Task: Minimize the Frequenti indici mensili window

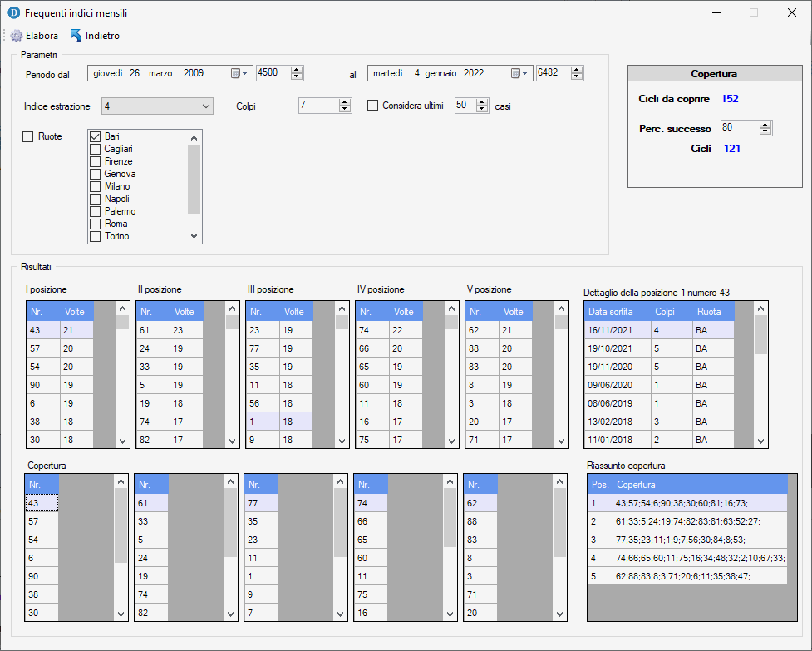Action: pyautogui.click(x=716, y=13)
